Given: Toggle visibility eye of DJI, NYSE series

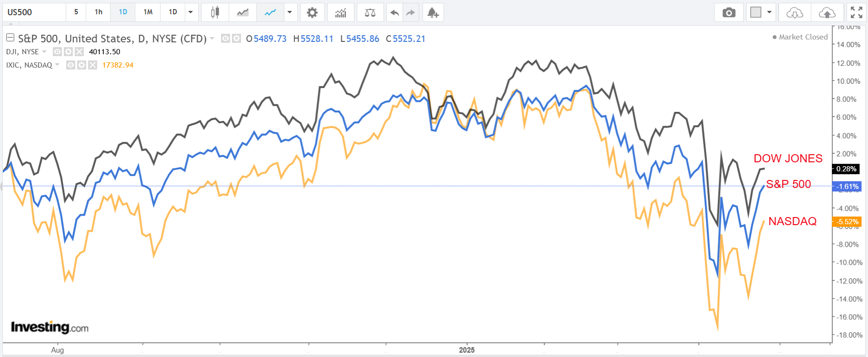Looking at the screenshot, I should pos(57,51).
